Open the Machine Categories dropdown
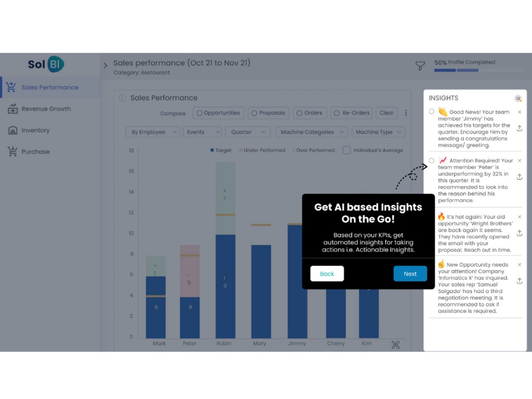The height and width of the screenshot is (399, 532). [x=311, y=132]
